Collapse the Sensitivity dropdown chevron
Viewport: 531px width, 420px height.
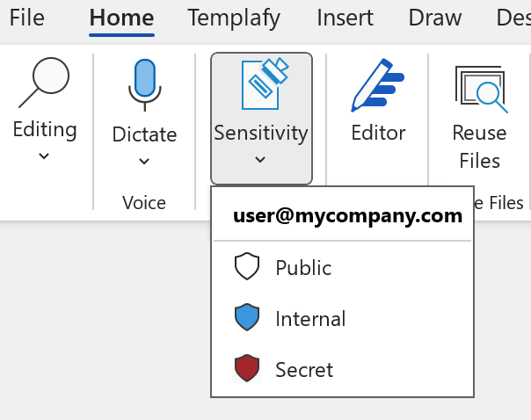coord(260,160)
